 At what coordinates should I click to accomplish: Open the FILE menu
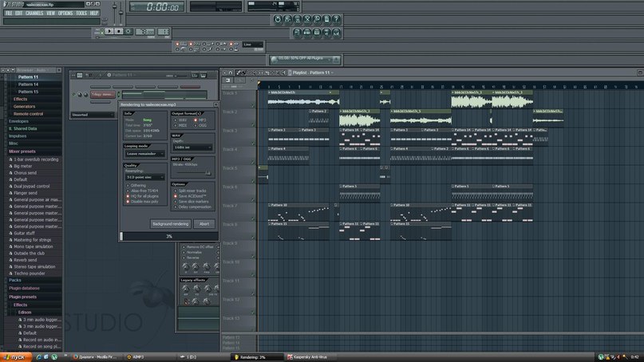click(9, 13)
